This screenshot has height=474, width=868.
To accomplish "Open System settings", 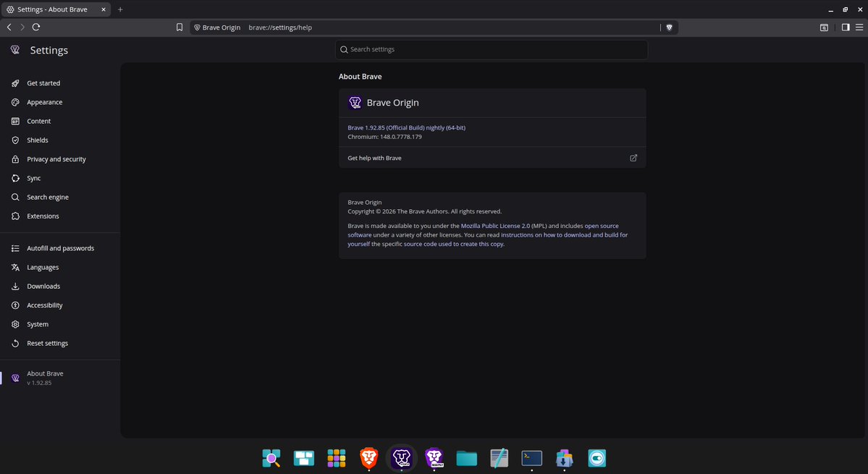I will [x=38, y=324].
